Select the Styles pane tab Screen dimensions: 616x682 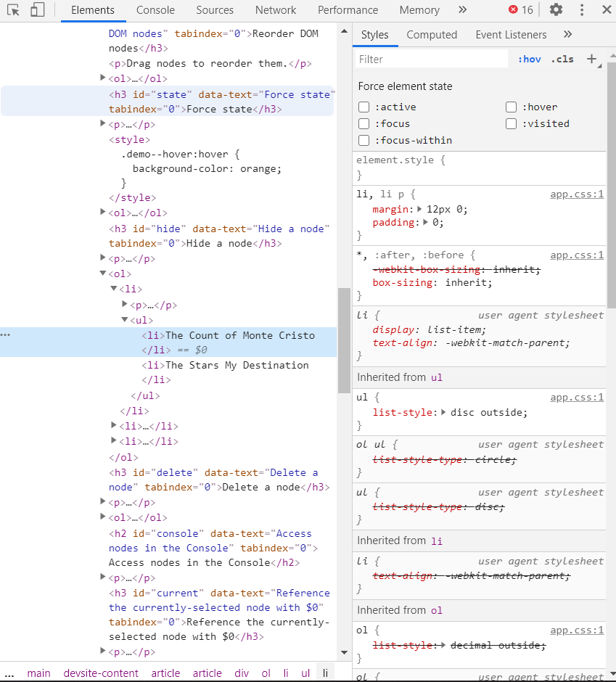tap(375, 35)
